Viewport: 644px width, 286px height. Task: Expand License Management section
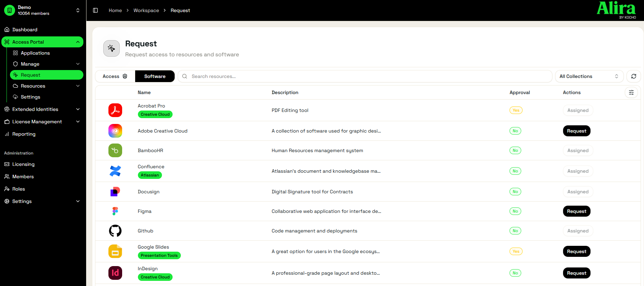(43, 122)
